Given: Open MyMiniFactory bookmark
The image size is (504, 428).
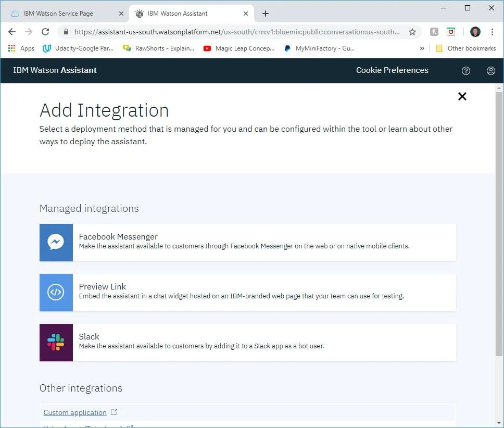Looking at the screenshot, I should click(x=320, y=48).
